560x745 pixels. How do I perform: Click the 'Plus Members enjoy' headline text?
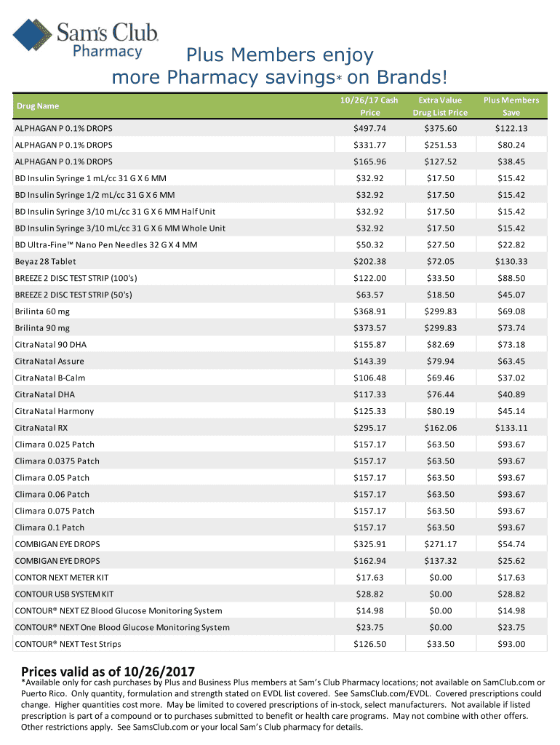[x=280, y=55]
